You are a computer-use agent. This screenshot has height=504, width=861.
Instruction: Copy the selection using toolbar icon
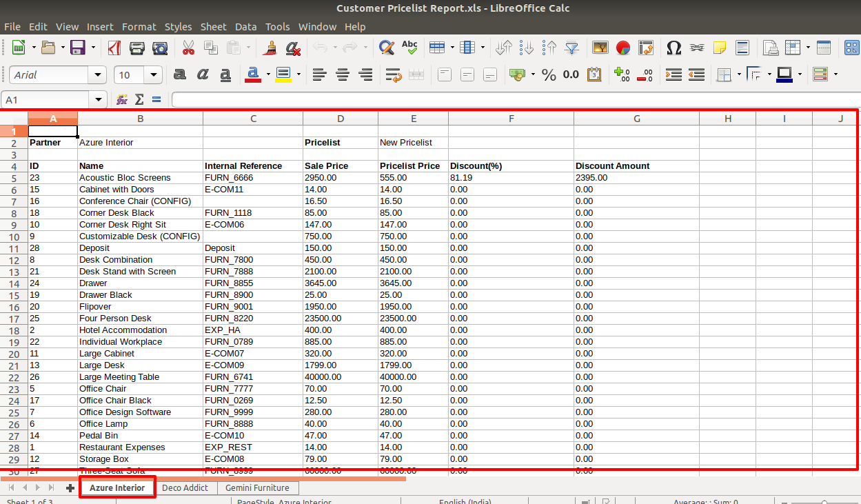click(211, 48)
